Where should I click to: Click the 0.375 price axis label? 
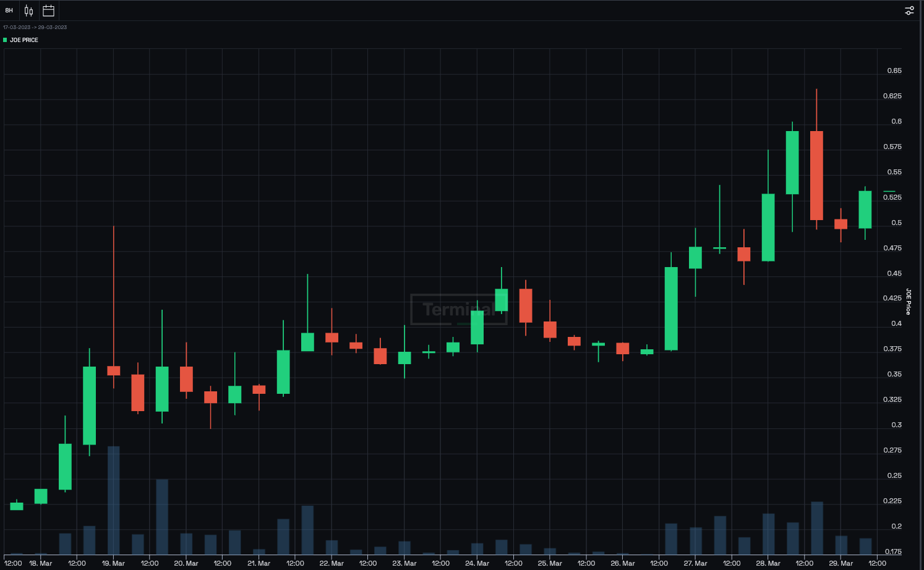tap(892, 349)
